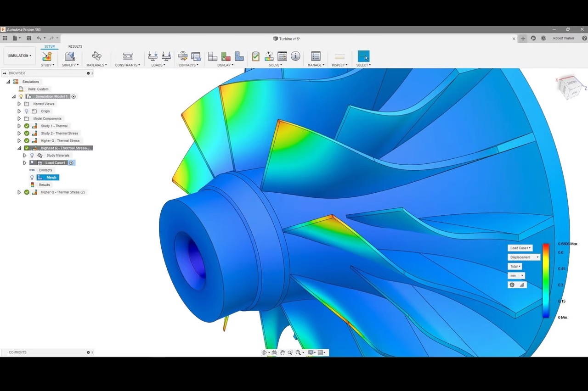Expand the Study 1 - Thermal node

click(19, 126)
